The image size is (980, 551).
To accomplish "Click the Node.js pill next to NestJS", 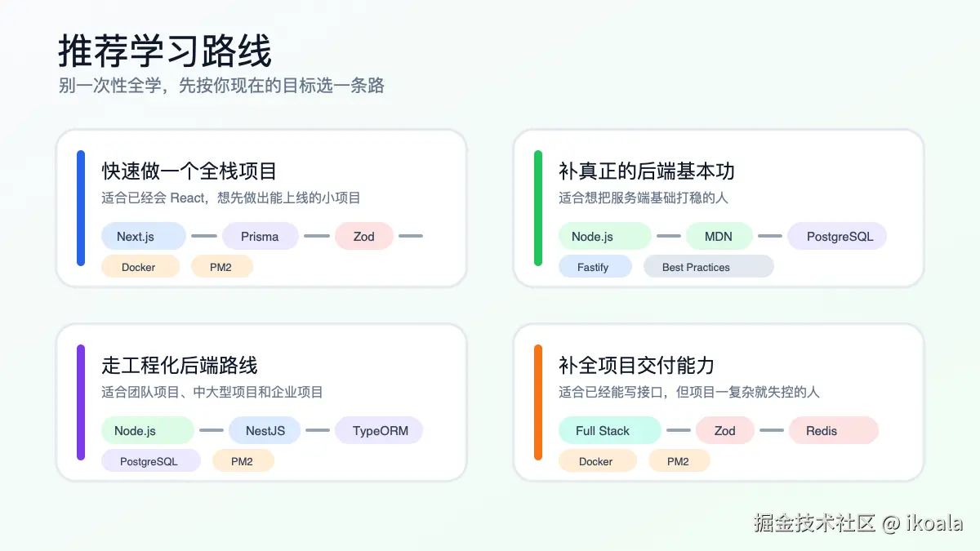I will coord(148,430).
